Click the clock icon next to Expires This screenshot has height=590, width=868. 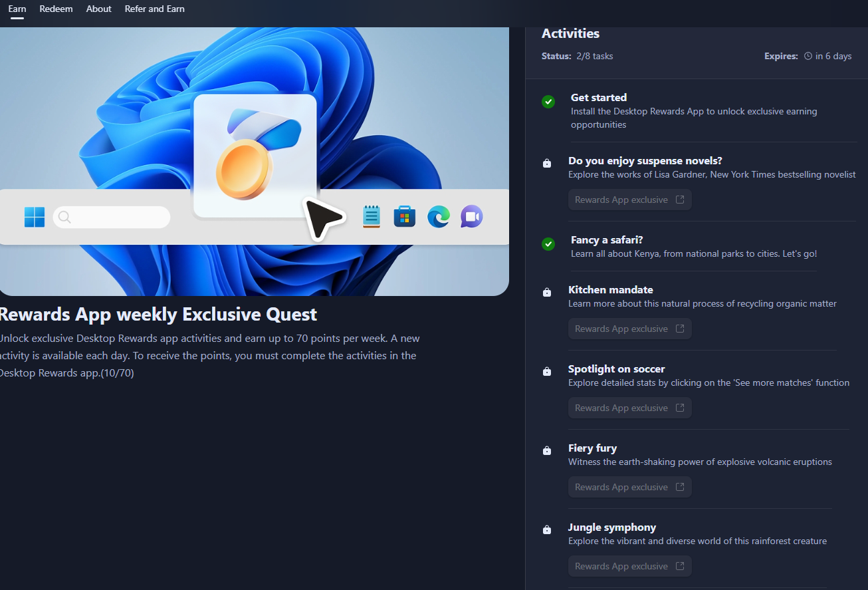808,56
